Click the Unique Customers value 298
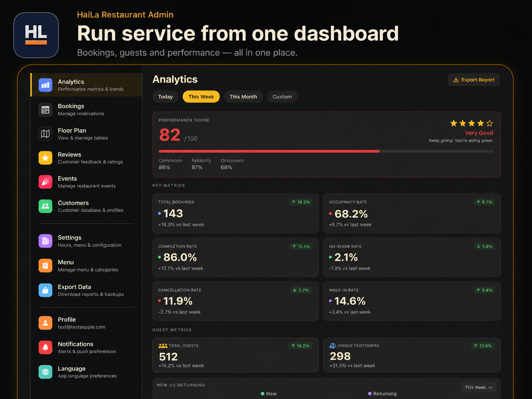This screenshot has height=399, width=532. click(340, 356)
